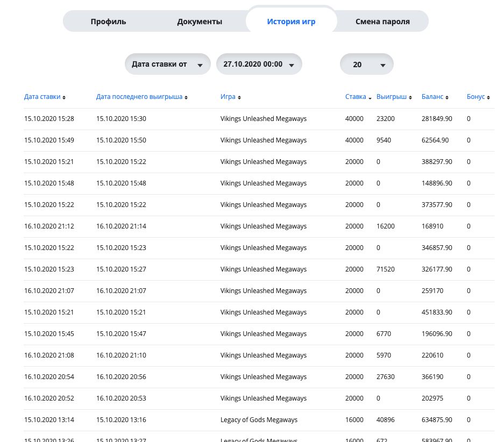
Task: Click the balance value 220610
Action: coord(432,355)
